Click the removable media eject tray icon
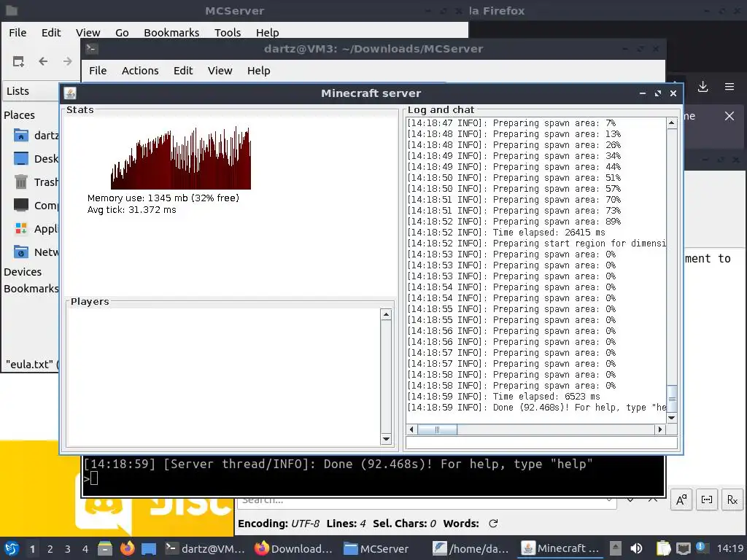Image resolution: width=747 pixels, height=560 pixels. pyautogui.click(x=616, y=548)
